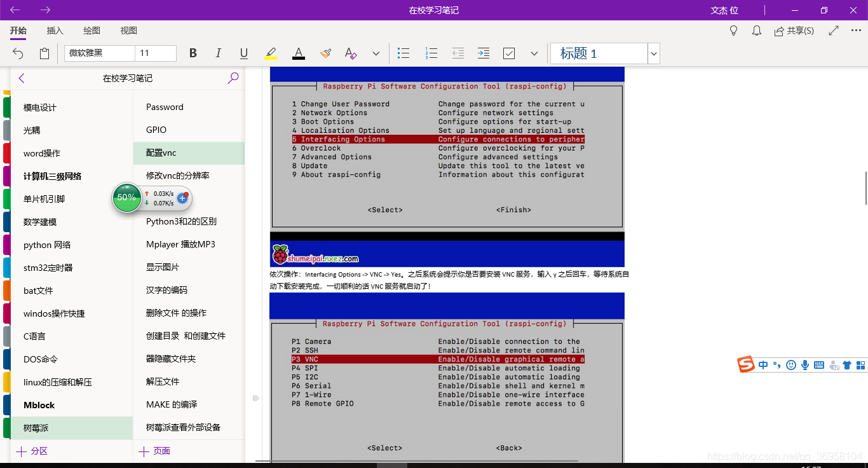Increase the paragraph indent
This screenshot has width=868, height=468.
pos(484,53)
